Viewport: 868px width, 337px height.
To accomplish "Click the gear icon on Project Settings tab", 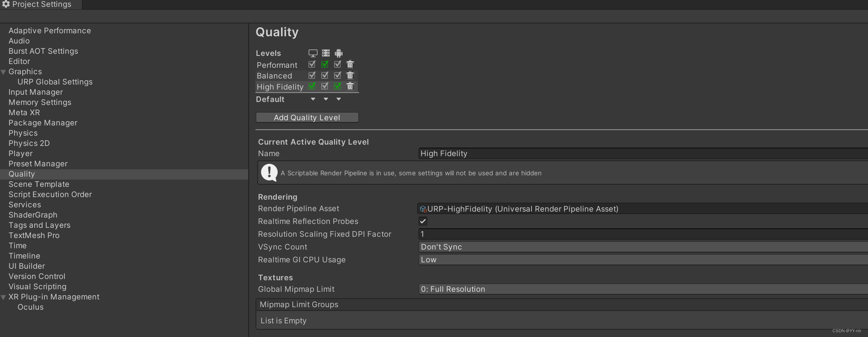I will [6, 4].
